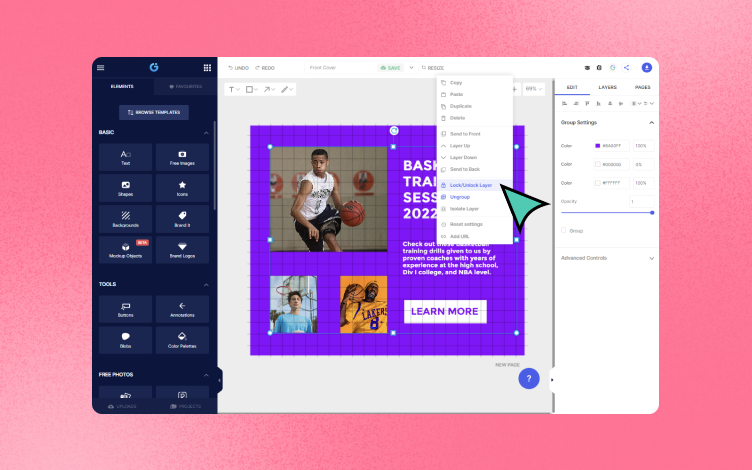752x470 pixels.
Task: Switch to the Favourites tab
Action: pyautogui.click(x=186, y=87)
